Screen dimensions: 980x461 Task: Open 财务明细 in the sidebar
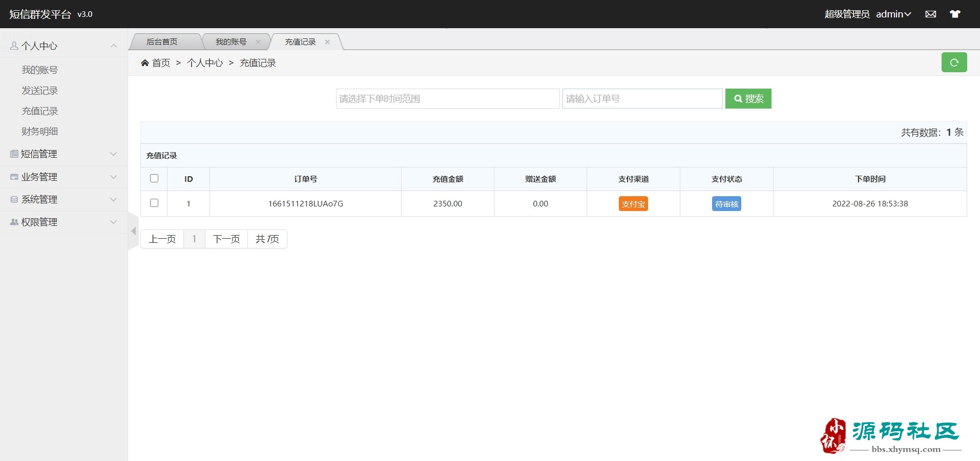(x=40, y=132)
